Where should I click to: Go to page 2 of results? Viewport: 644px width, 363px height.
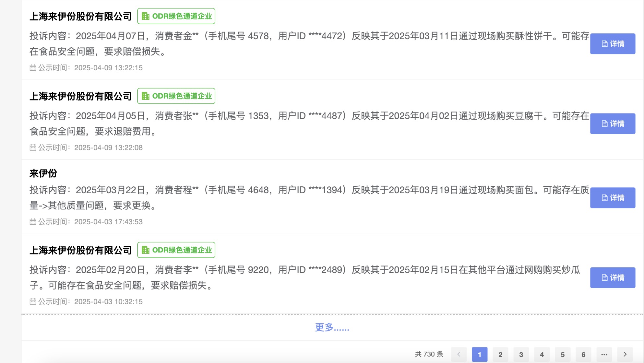(500, 355)
